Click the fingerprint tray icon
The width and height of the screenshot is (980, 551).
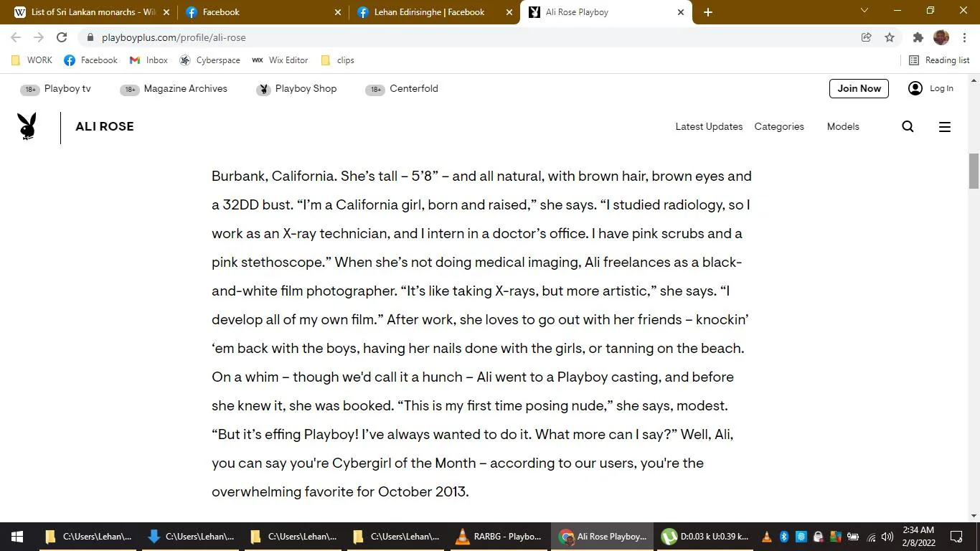tap(801, 537)
